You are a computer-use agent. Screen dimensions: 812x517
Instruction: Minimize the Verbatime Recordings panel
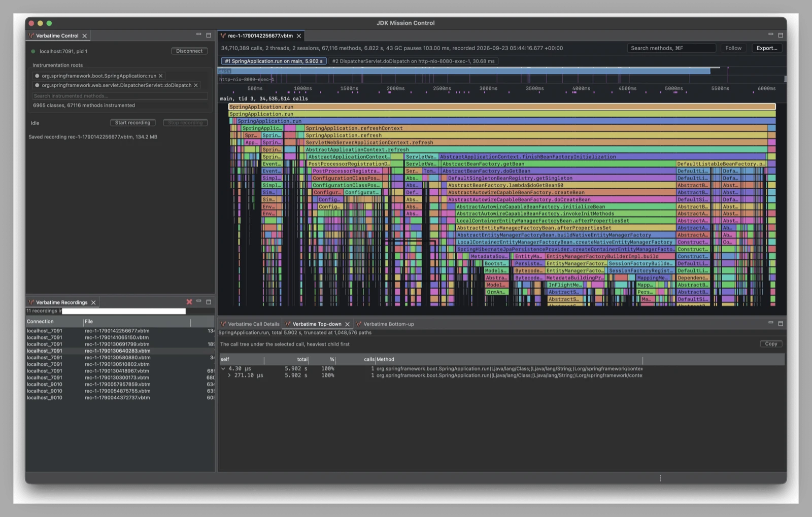(x=199, y=301)
